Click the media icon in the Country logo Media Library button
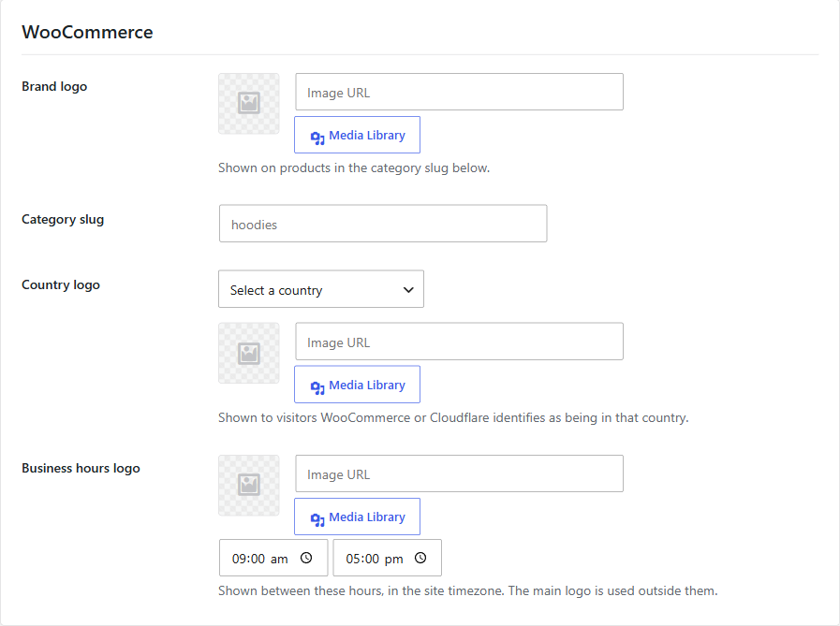This screenshot has height=626, width=840. coord(317,387)
